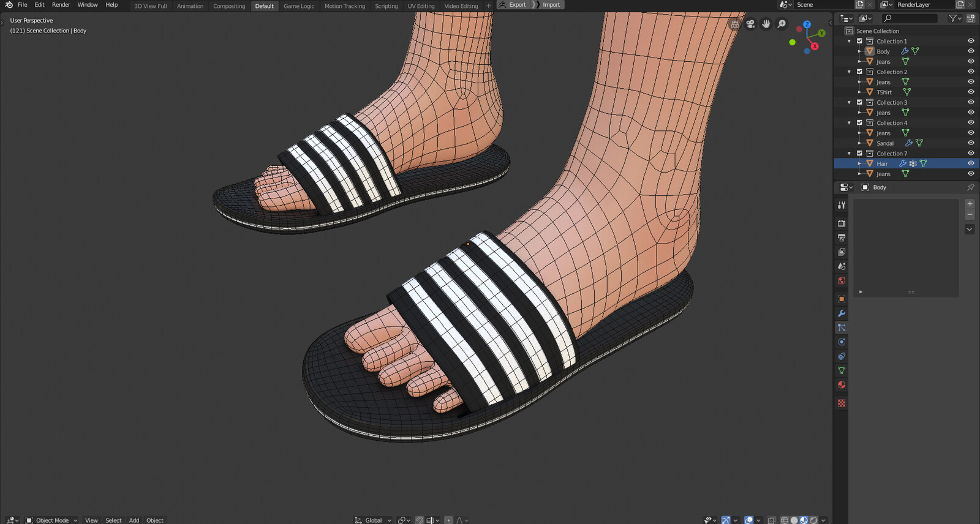
Task: Open the View Layer properties tab
Action: tap(842, 252)
